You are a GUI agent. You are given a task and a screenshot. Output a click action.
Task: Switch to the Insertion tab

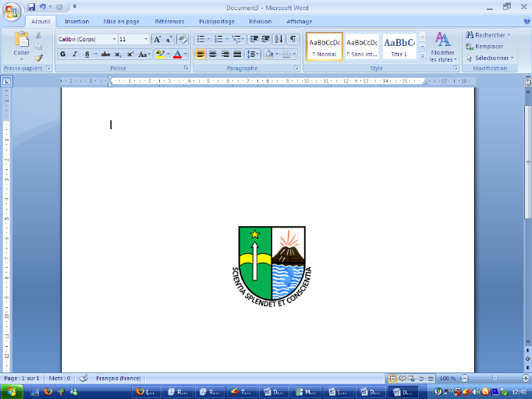(76, 22)
